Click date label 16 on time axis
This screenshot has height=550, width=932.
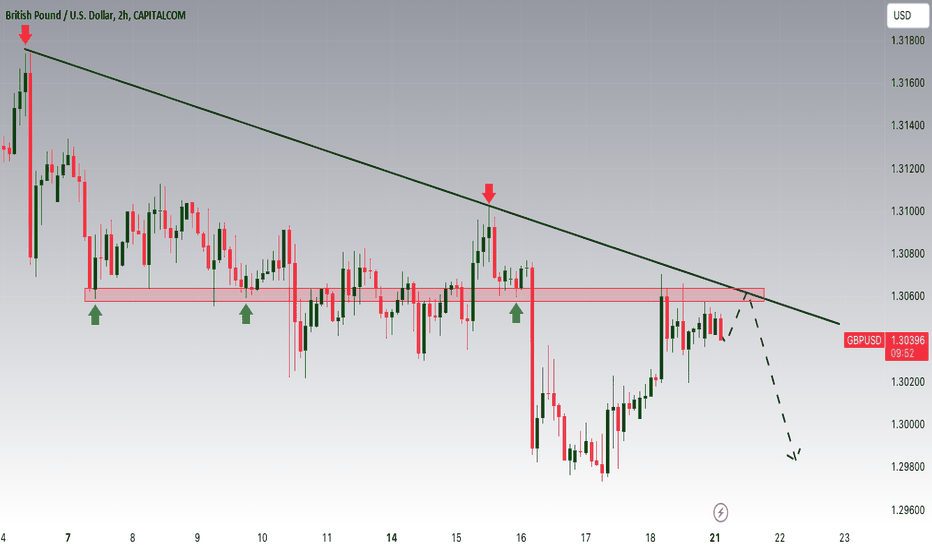click(x=521, y=538)
